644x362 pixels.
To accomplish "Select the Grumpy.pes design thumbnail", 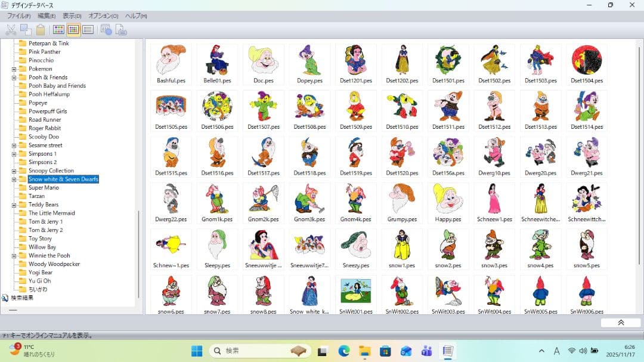I will click(401, 203).
